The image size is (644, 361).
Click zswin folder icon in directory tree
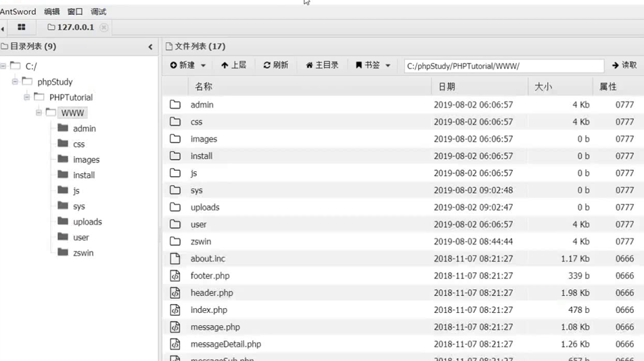(x=63, y=252)
